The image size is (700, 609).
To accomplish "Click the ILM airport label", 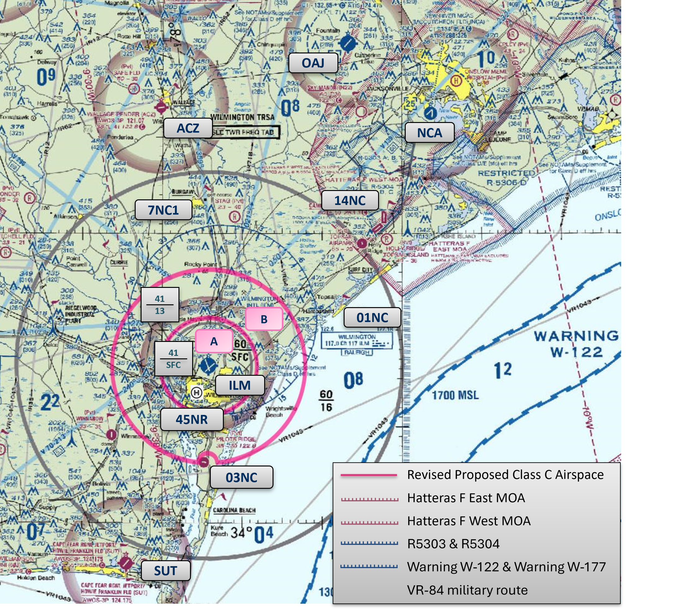I will [240, 385].
